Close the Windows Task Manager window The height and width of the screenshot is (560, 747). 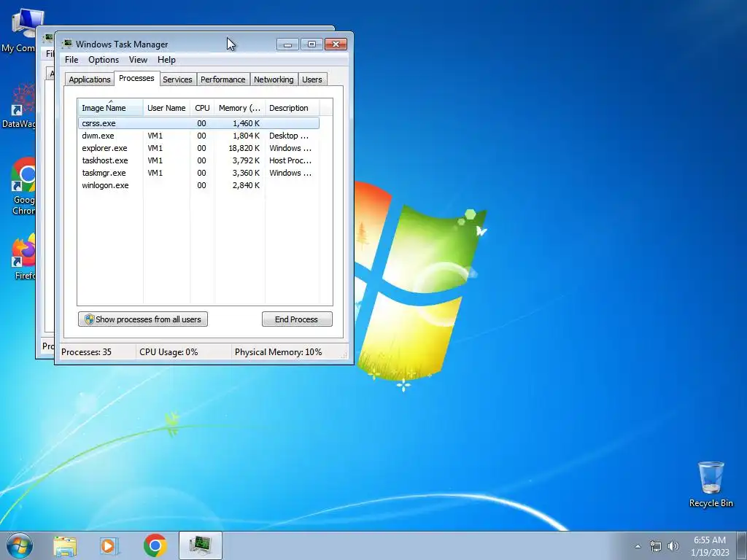coord(336,44)
